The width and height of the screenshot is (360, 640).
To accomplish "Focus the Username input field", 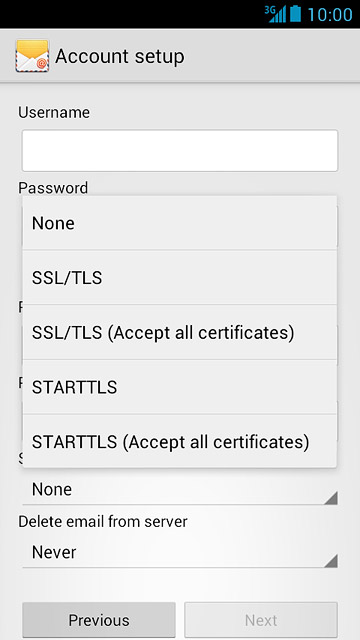I will tap(180, 151).
